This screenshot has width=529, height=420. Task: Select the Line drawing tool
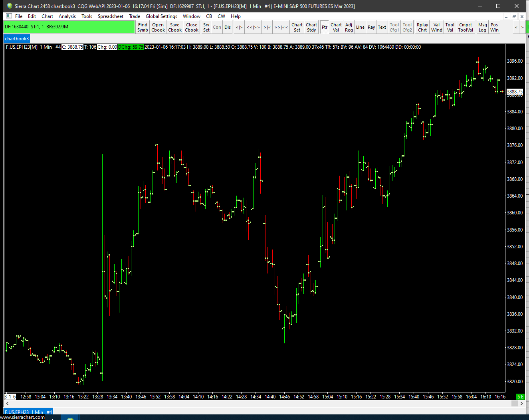coord(360,27)
